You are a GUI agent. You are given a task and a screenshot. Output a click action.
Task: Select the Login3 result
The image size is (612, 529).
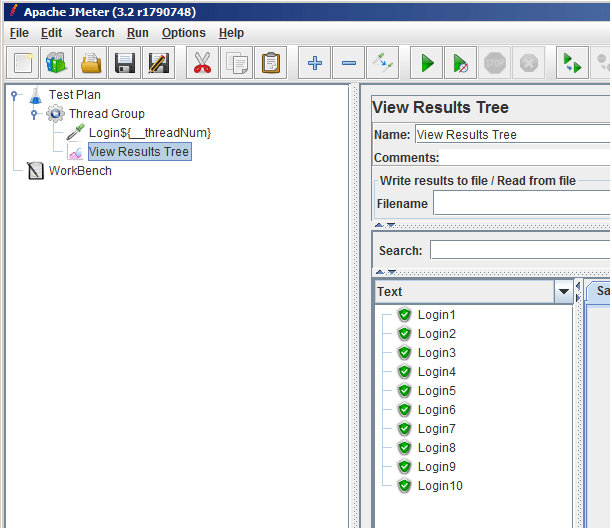pyautogui.click(x=436, y=353)
